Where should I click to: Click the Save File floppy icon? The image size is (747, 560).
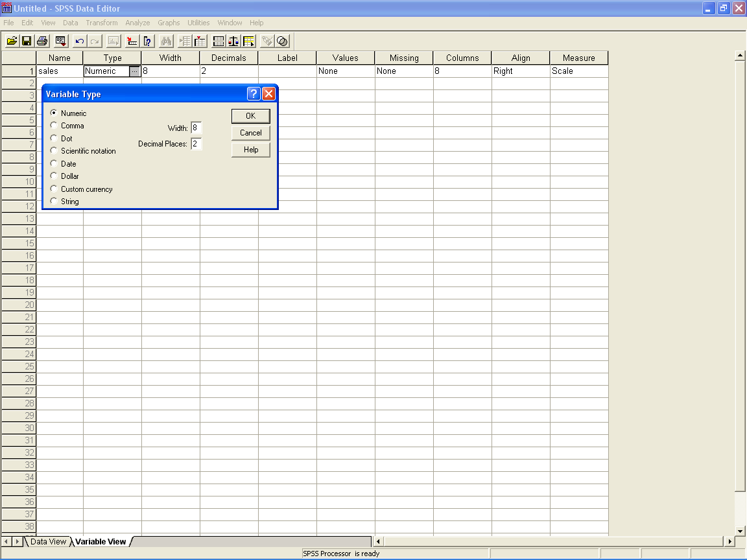tap(27, 41)
